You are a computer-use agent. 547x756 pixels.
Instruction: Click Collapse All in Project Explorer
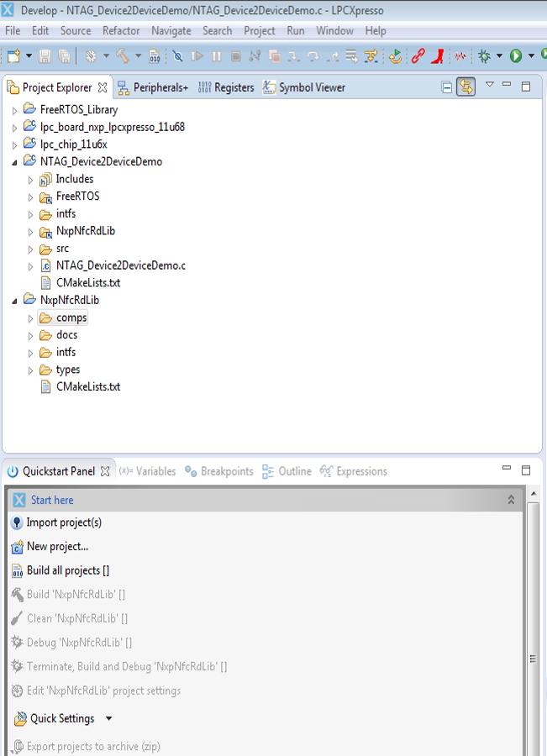click(x=447, y=87)
